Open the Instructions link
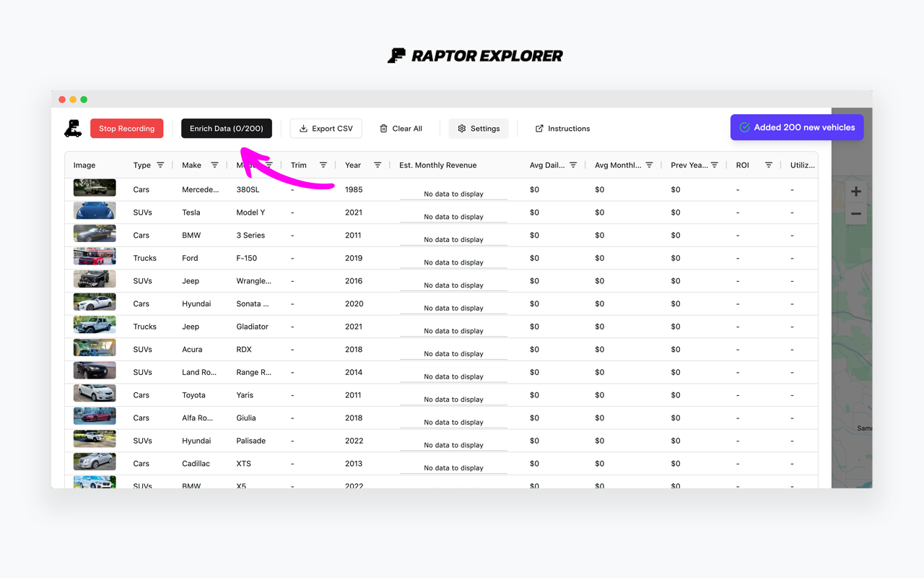 562,129
